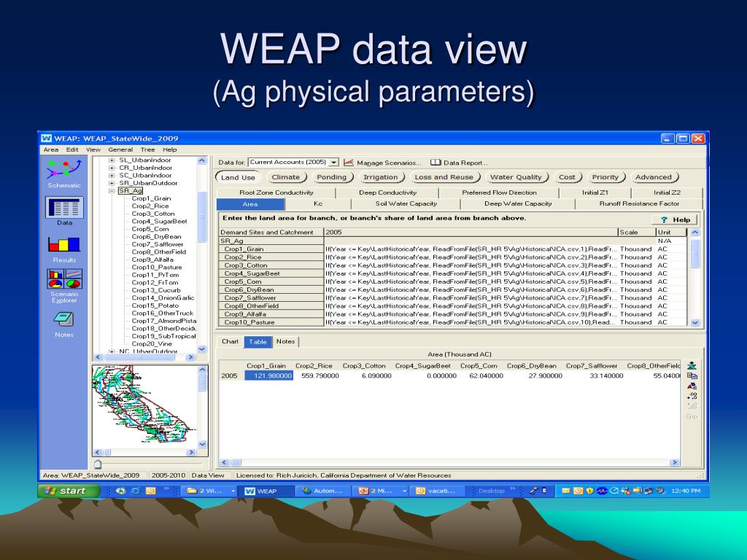The width and height of the screenshot is (747, 560).
Task: Click the map zoom slider handle
Action: pos(98,464)
